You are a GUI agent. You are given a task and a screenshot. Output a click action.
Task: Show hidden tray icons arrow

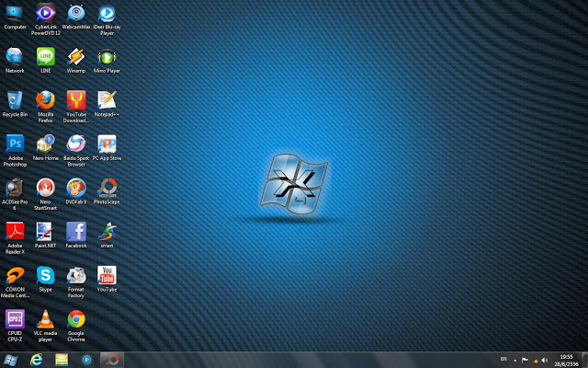point(514,360)
